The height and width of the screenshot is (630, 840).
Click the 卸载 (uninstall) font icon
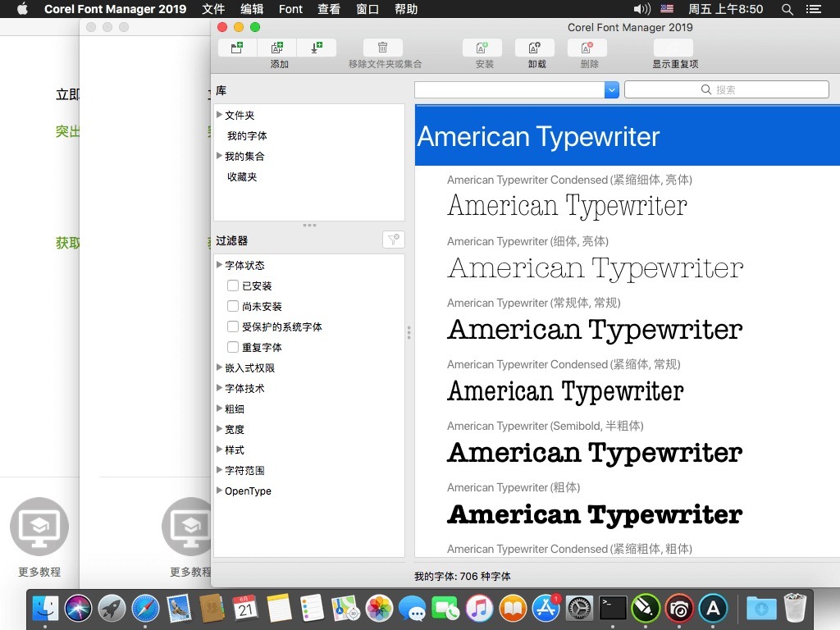click(535, 48)
